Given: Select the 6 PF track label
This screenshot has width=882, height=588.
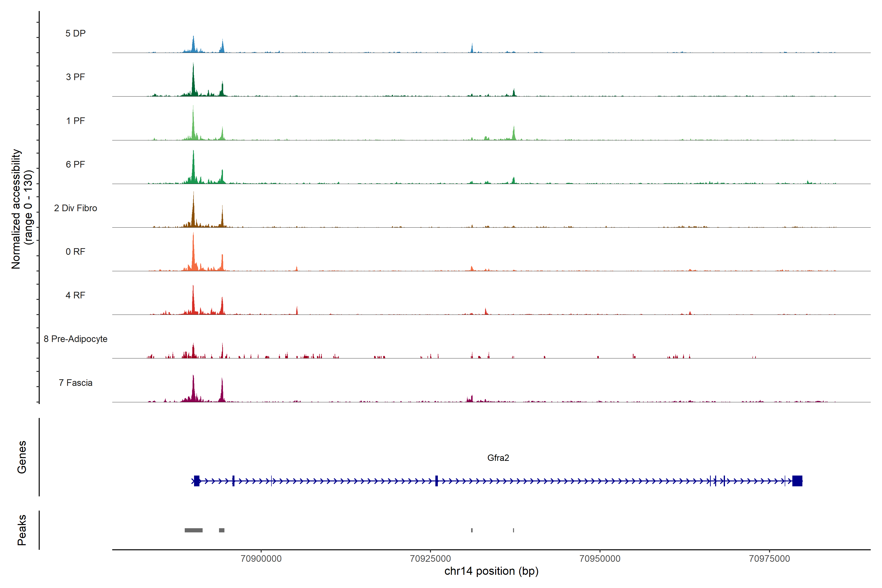Looking at the screenshot, I should tap(75, 164).
